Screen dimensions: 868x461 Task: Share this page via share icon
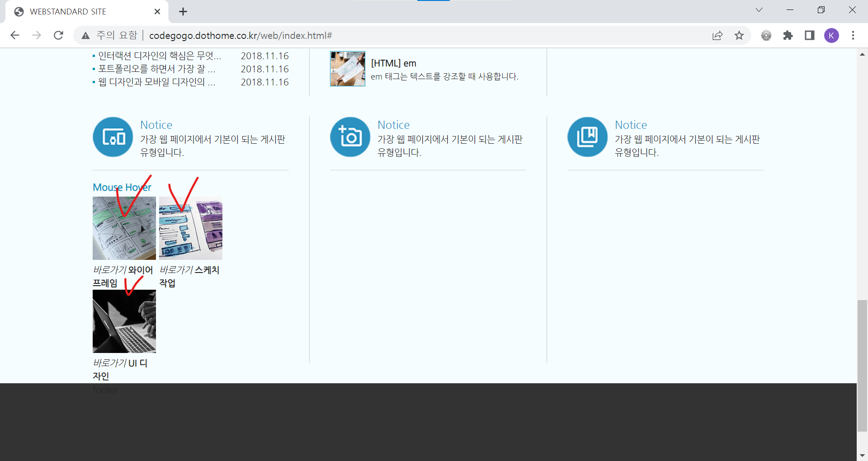point(717,35)
